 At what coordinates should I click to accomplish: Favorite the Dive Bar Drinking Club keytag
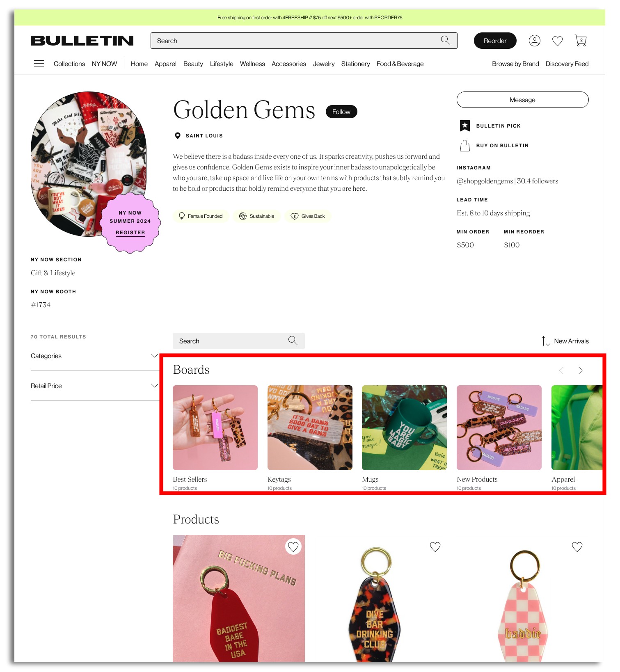click(x=435, y=546)
